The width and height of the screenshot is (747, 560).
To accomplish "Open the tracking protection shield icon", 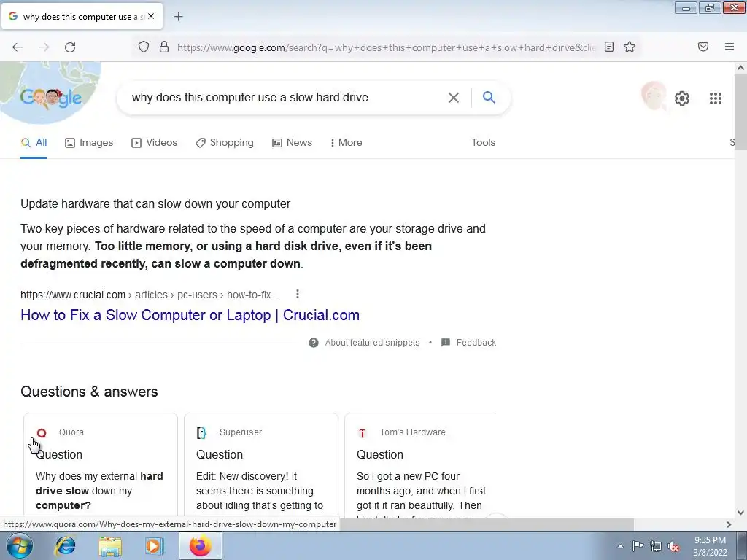I will pos(144,47).
